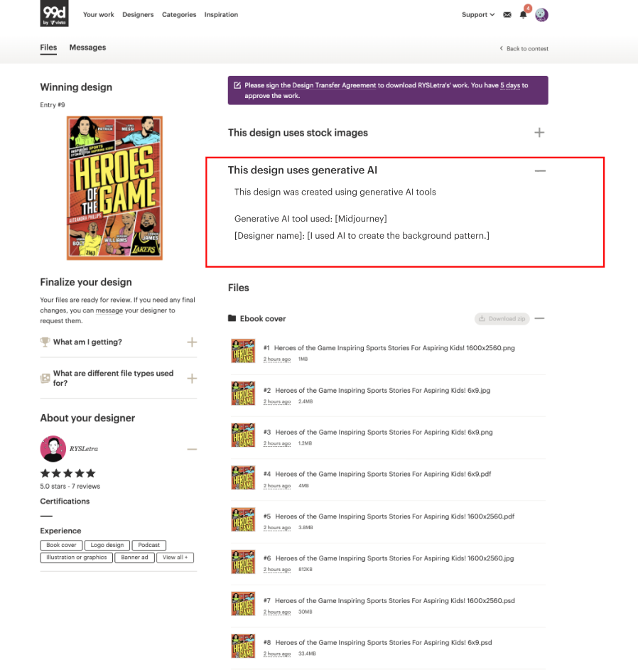This screenshot has width=638, height=672.
Task: Open the winning design cover thumbnail
Action: (114, 188)
